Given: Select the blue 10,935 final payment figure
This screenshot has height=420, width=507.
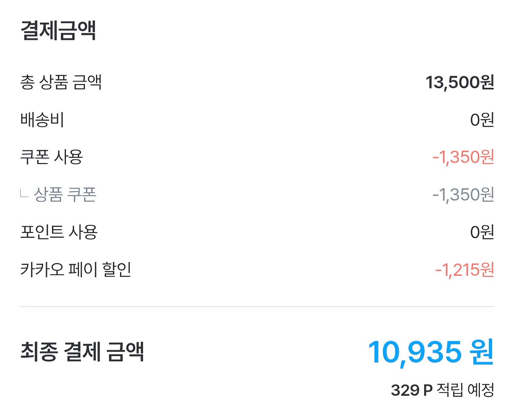Looking at the screenshot, I should pos(414,352).
